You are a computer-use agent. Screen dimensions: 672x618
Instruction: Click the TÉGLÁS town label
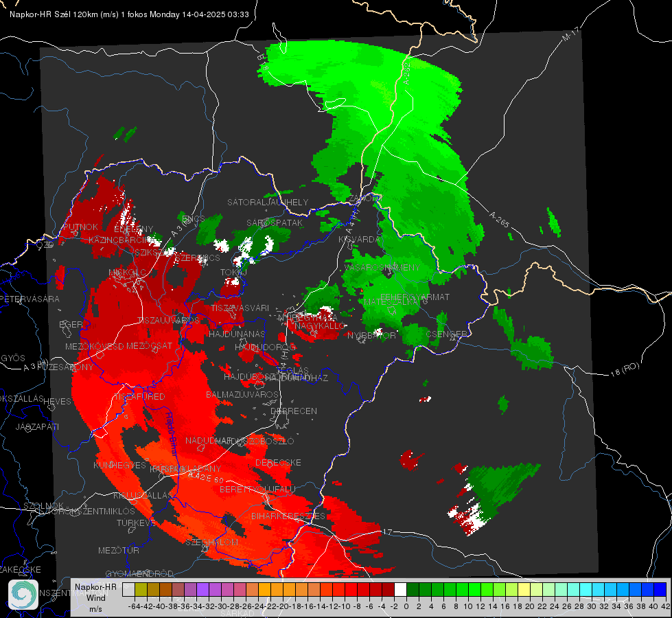(292, 370)
